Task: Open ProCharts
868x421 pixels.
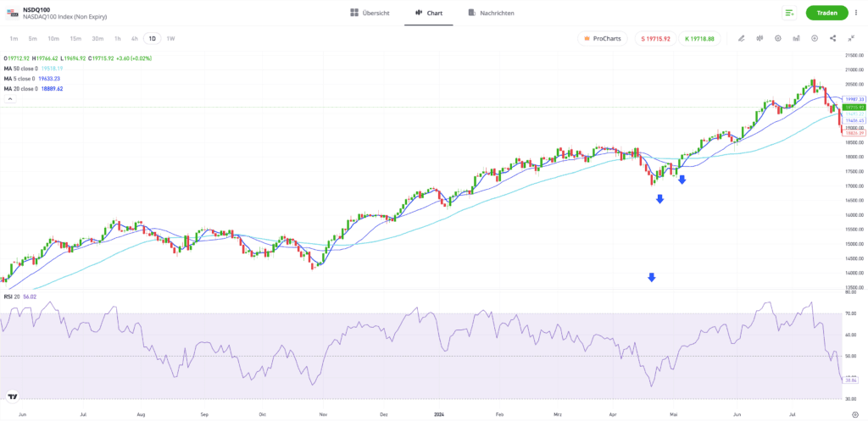Action: coord(603,39)
